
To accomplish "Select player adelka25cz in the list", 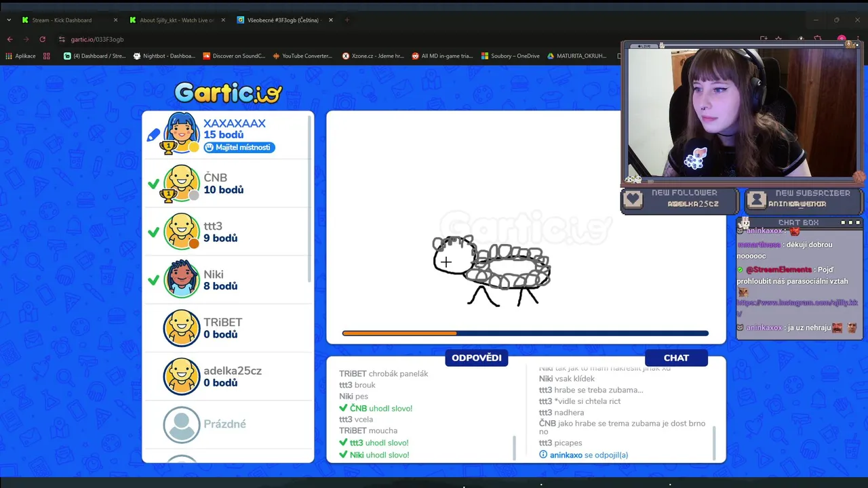I will (226, 376).
